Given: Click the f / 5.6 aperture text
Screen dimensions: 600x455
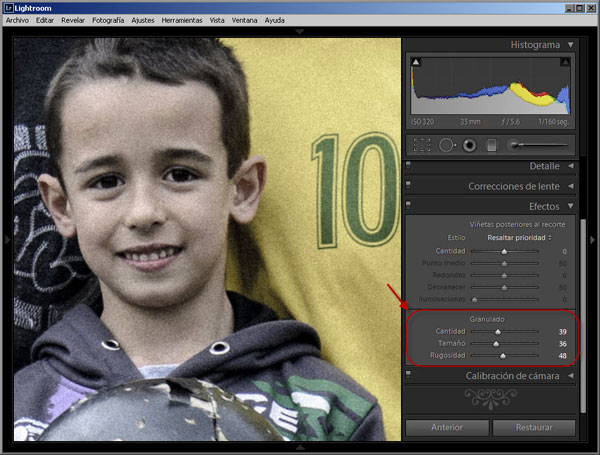Looking at the screenshot, I should tap(510, 122).
